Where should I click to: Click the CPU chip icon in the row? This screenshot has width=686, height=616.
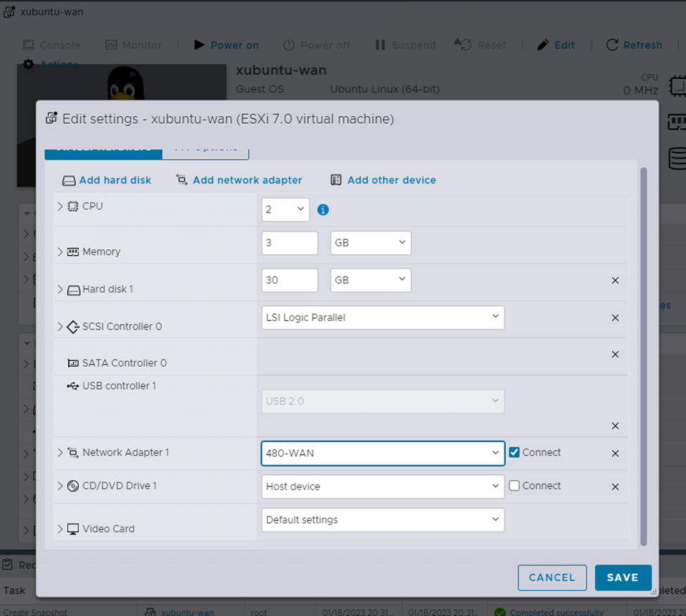pyautogui.click(x=73, y=206)
